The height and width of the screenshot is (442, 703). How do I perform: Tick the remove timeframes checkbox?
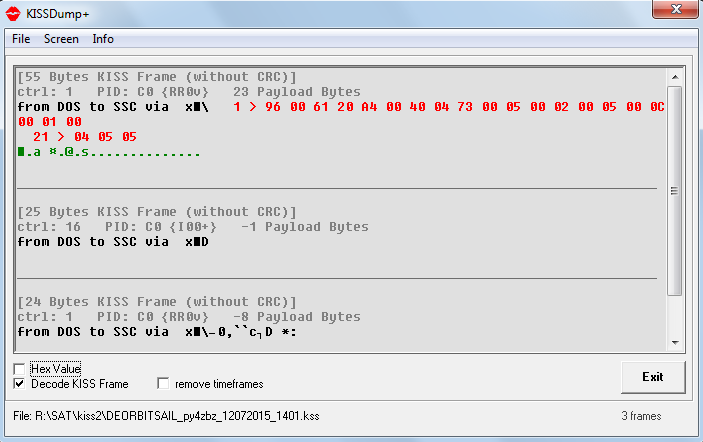(163, 384)
